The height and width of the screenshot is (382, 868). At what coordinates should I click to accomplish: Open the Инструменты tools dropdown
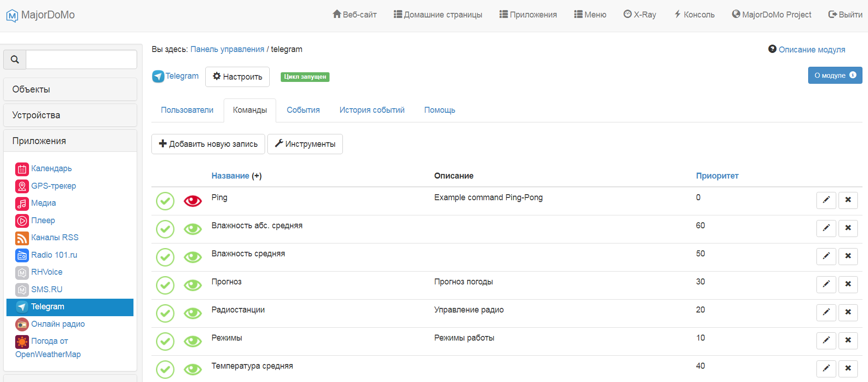(305, 144)
